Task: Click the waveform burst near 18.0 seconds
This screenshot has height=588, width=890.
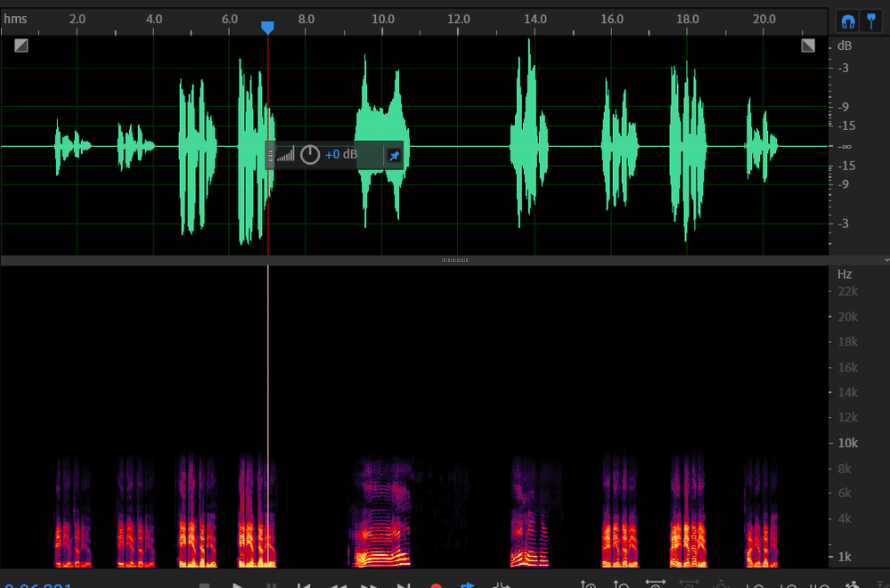Action: 688,151
